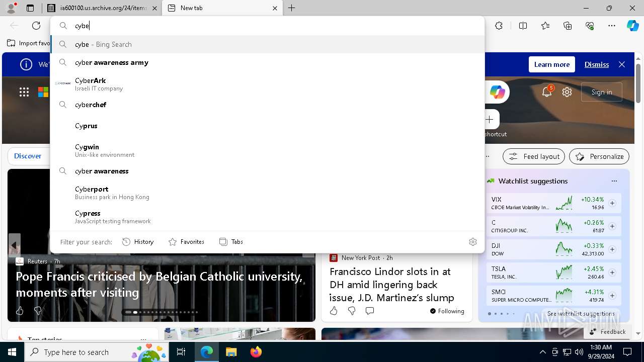Select 'cybe - Bing Search' suggestion

pos(267,44)
